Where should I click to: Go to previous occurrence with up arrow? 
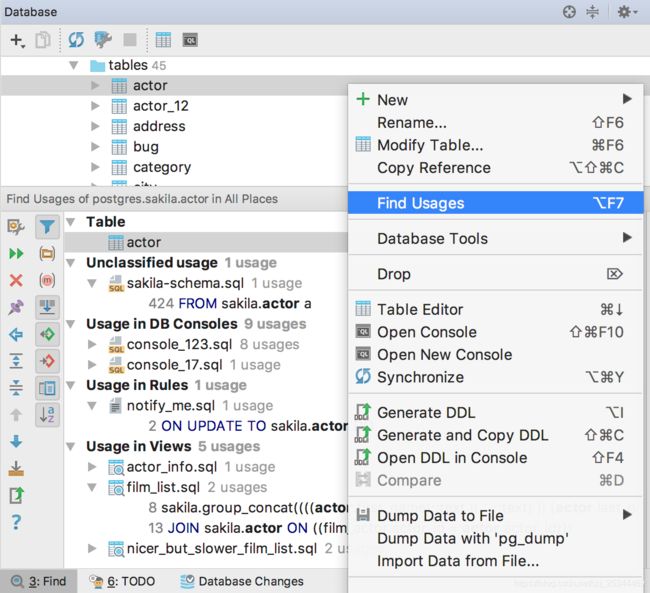(x=16, y=415)
